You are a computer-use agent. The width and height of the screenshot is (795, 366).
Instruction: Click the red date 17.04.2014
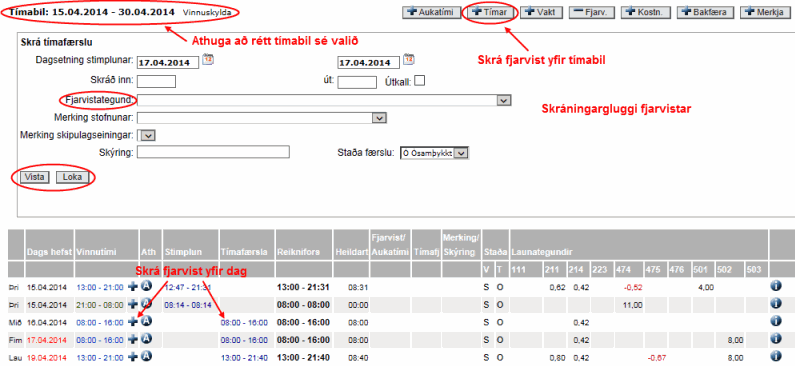click(x=47, y=340)
